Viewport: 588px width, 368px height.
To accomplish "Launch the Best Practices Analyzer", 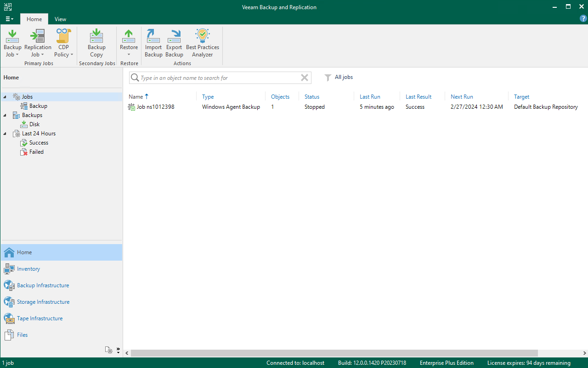I will click(x=203, y=43).
